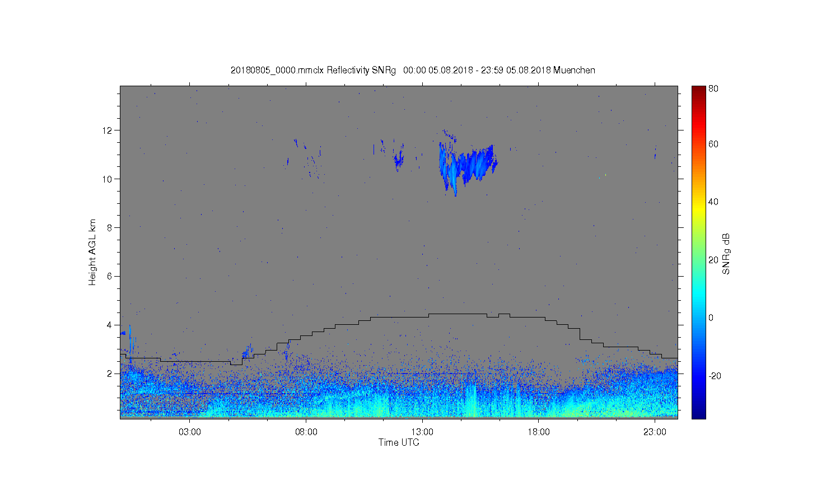840x504 pixels.
Task: Click the 'SNRg dB' colorbar label
Action: tap(726, 254)
